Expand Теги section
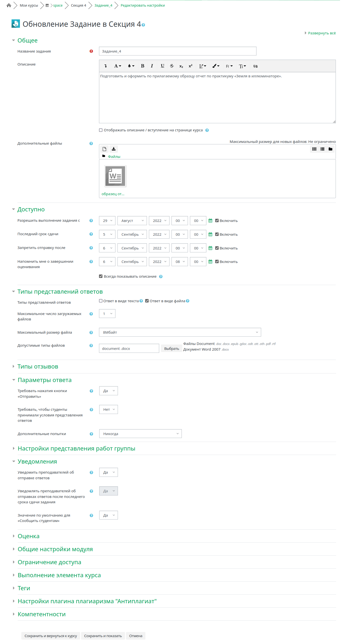341x644 pixels. click(x=24, y=588)
